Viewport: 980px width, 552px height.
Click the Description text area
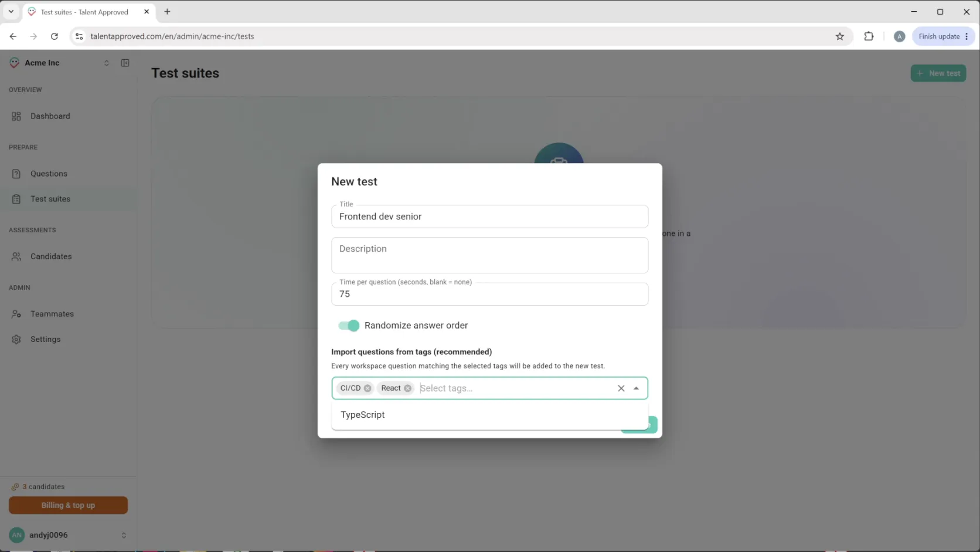[x=489, y=255]
